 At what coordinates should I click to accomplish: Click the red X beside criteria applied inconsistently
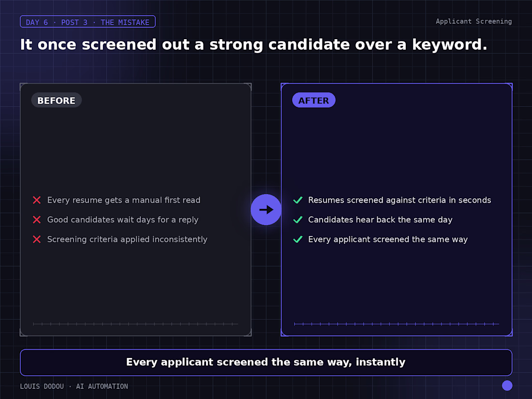click(x=37, y=239)
